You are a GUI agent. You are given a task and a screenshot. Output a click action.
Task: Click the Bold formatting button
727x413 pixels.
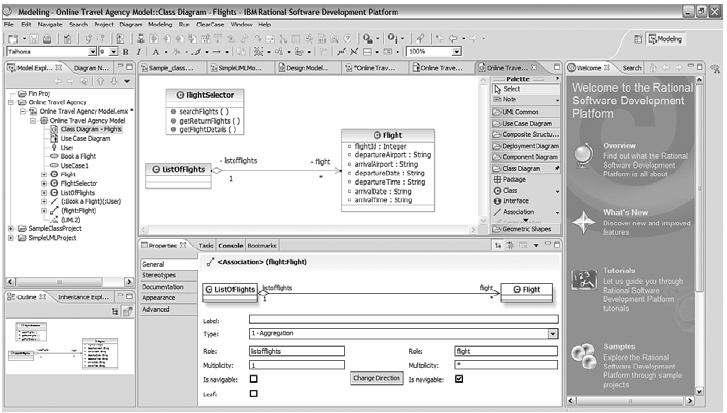pyautogui.click(x=126, y=52)
